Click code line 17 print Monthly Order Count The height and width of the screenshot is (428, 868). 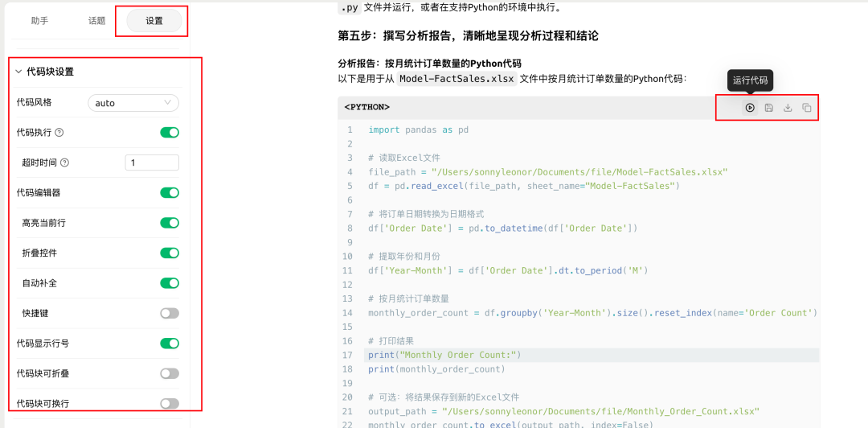[445, 355]
